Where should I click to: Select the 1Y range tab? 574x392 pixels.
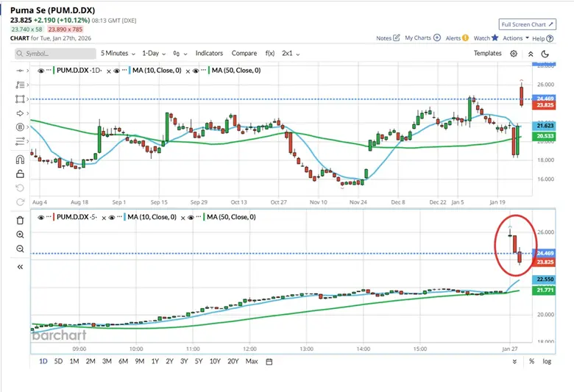pos(155,361)
